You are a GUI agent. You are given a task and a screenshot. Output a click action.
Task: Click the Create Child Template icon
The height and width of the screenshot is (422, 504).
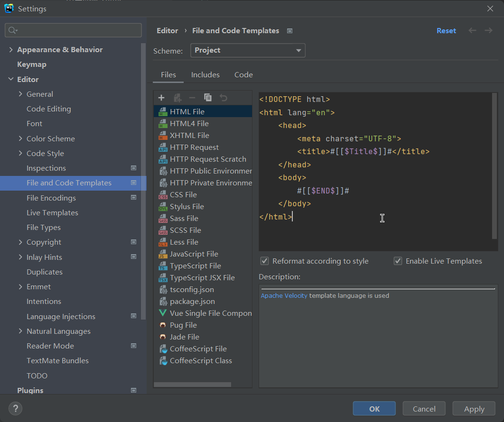click(177, 97)
